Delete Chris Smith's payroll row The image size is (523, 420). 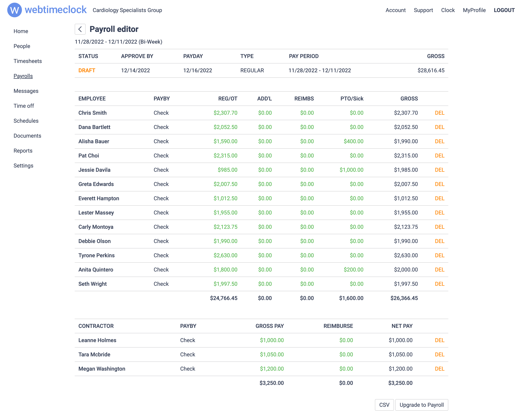click(x=439, y=113)
